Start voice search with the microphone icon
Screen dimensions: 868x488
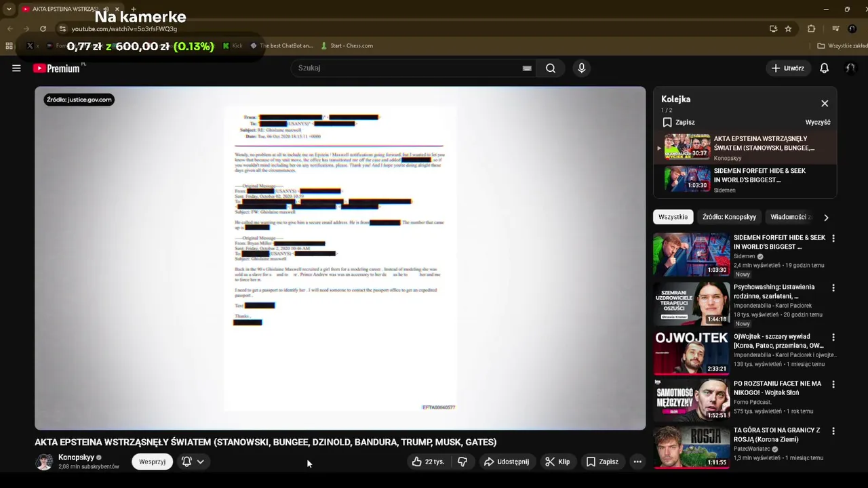tap(581, 68)
